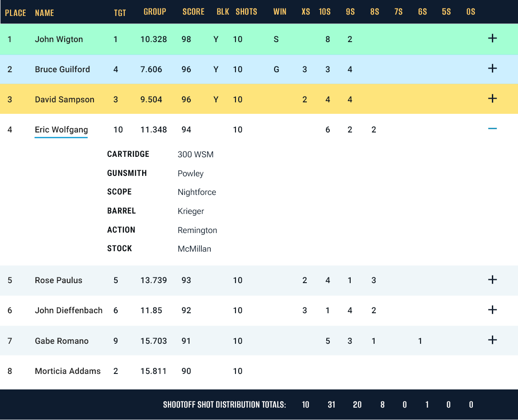The height and width of the screenshot is (420, 518).
Task: Expand Bruce Guilford's equipment details
Action: click(492, 69)
